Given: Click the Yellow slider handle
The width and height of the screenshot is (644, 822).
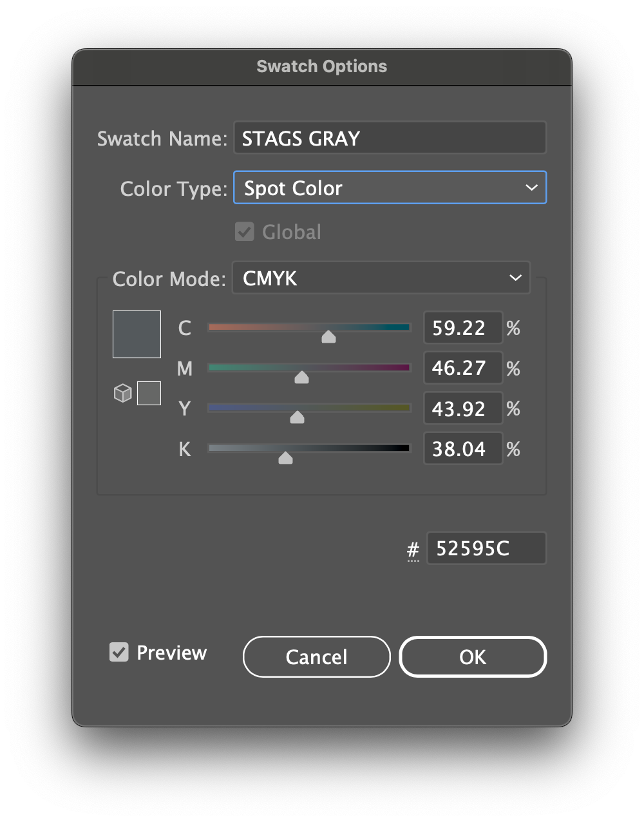Looking at the screenshot, I should (297, 417).
